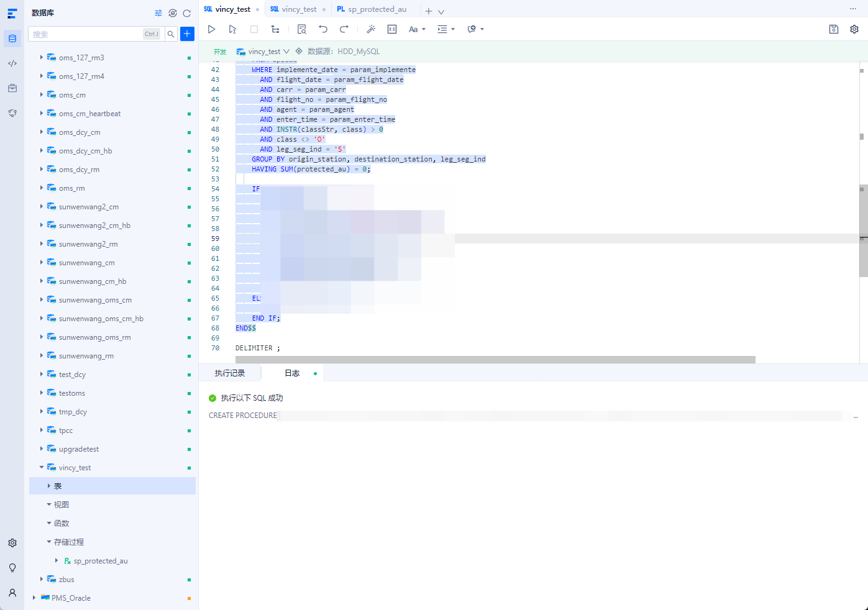The image size is (868, 610).
Task: Expand the oms_127_rm3 database node
Action: [42, 57]
